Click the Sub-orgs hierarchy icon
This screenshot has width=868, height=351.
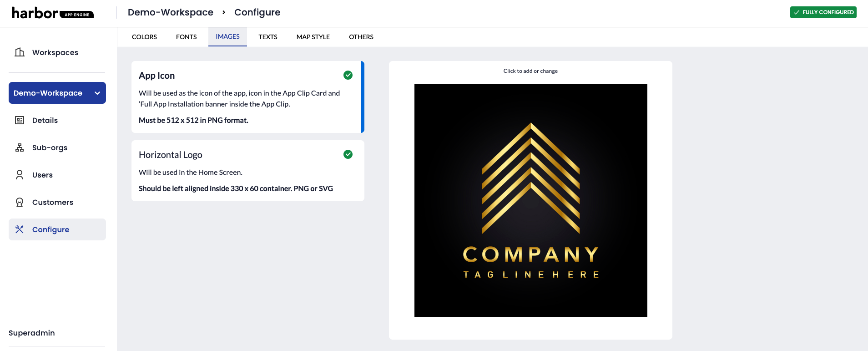point(20,148)
